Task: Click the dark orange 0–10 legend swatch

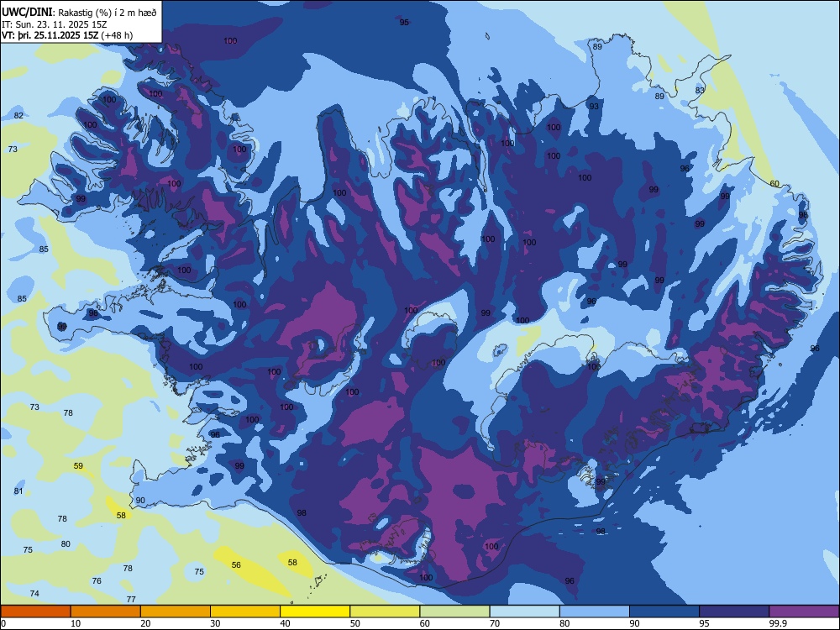Action: tap(35, 612)
